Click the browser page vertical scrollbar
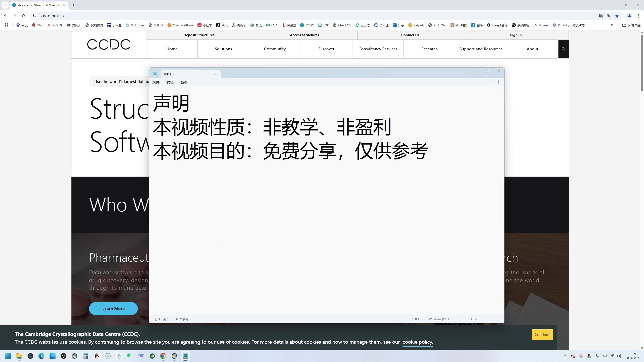 tap(642, 63)
